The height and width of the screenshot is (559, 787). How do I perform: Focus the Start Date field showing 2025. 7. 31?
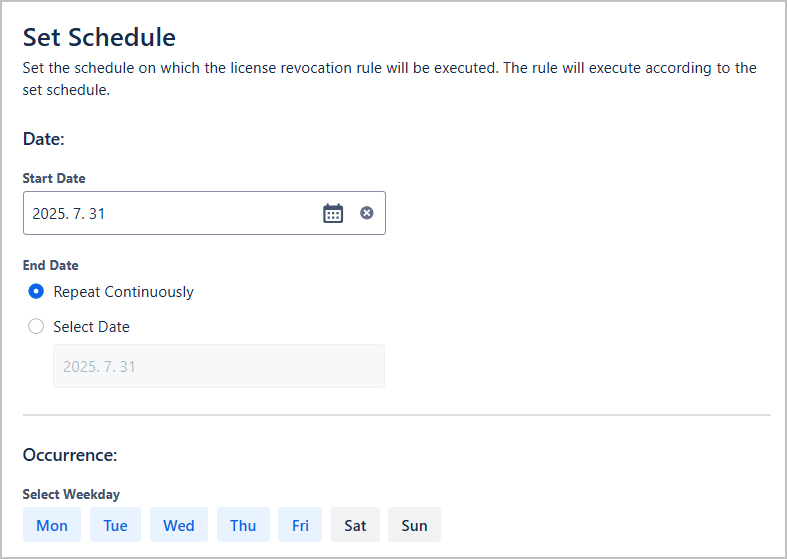click(204, 213)
